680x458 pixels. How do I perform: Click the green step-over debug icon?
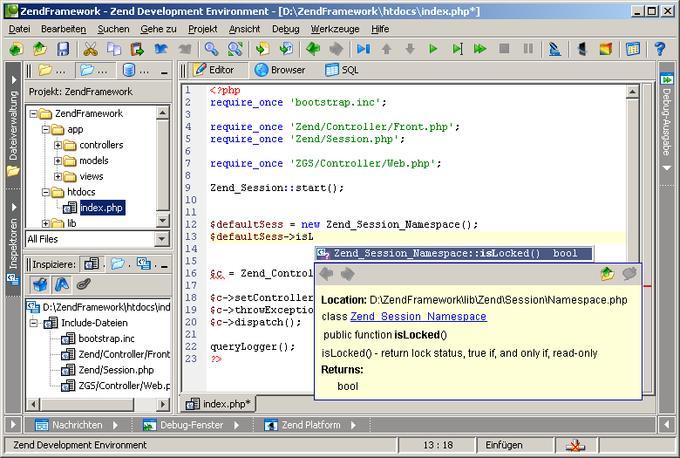(457, 49)
